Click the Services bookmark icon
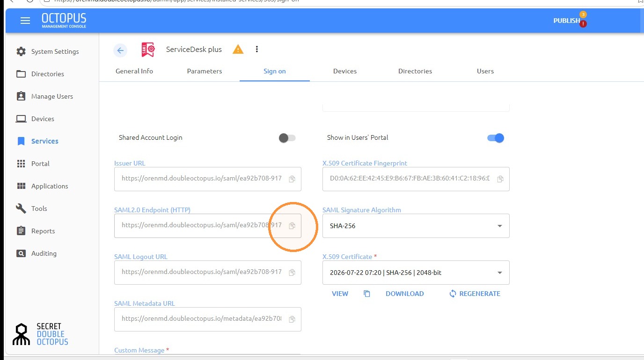The image size is (644, 360). [x=21, y=141]
